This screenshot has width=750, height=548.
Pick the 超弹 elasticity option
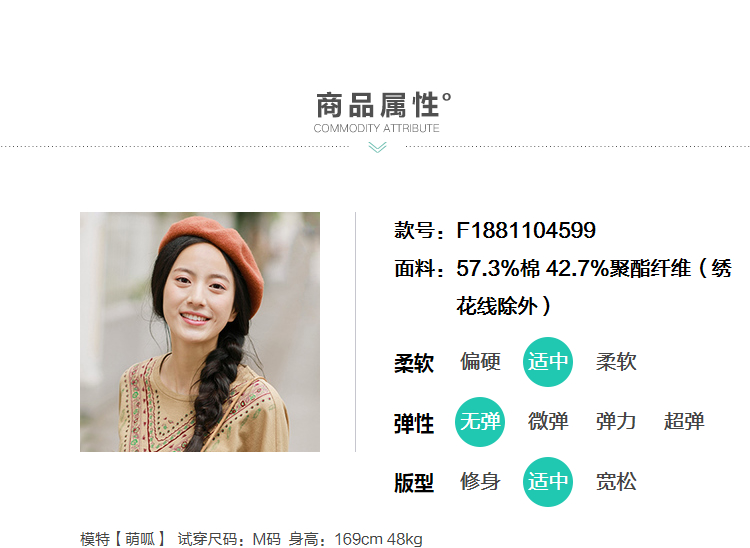point(684,422)
